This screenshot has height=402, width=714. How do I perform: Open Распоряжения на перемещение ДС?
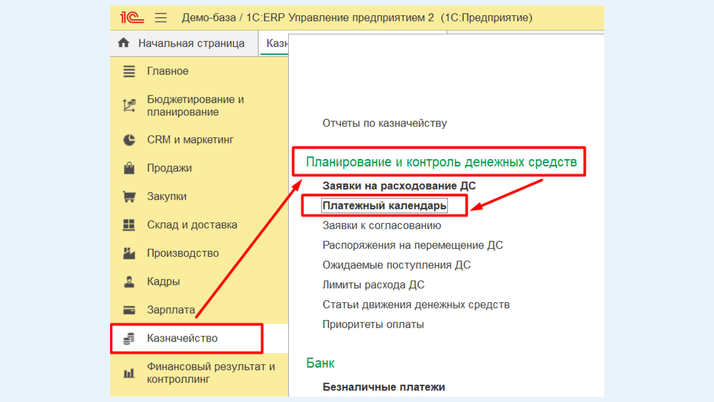pyautogui.click(x=413, y=245)
